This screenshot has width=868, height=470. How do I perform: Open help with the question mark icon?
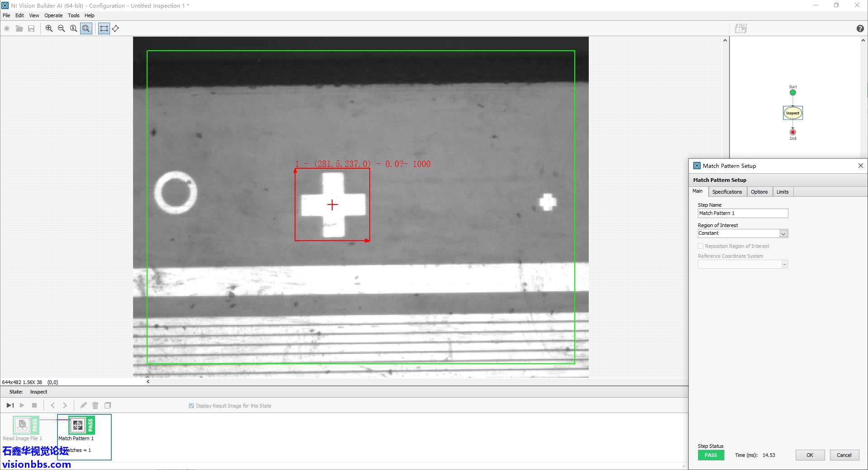click(x=860, y=28)
